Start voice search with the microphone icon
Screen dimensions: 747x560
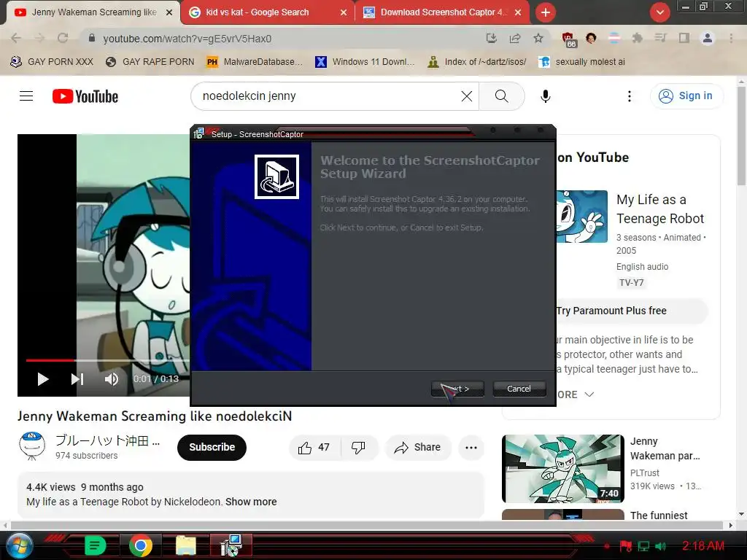pos(546,96)
